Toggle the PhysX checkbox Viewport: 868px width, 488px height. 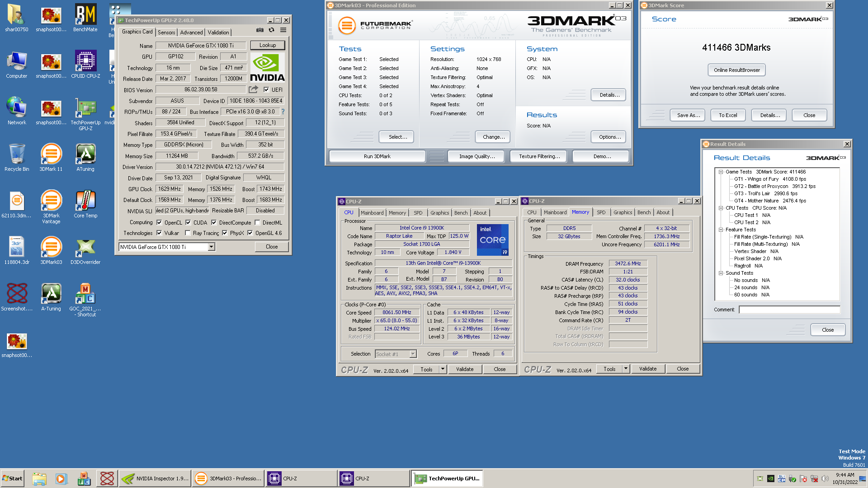(x=225, y=233)
